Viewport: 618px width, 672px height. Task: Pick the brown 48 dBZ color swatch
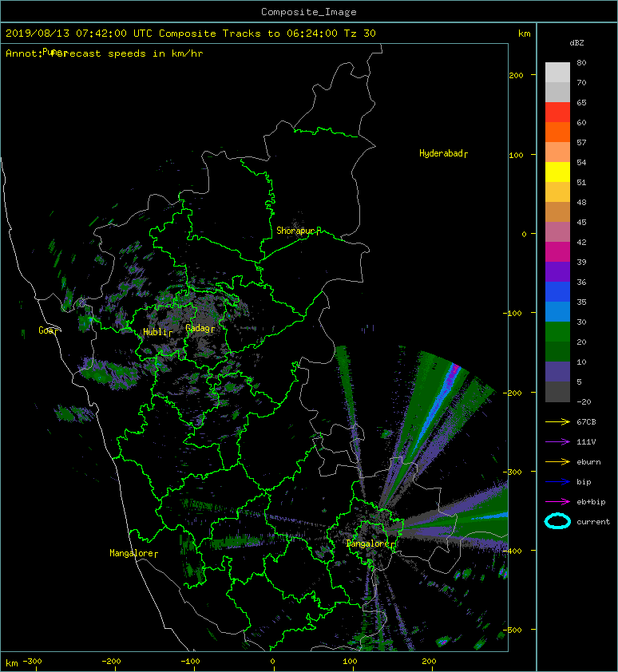click(x=557, y=212)
